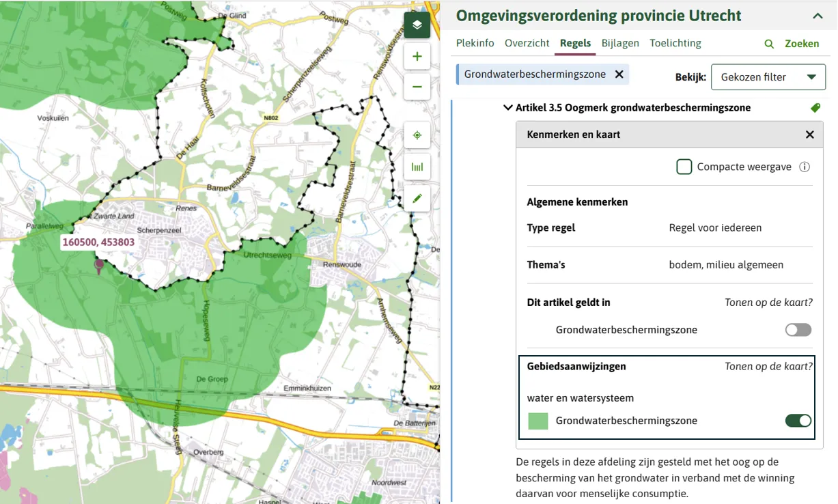Click the green Grondwaterbeschermingszone legend swatch
This screenshot has height=504, width=838.
click(538, 421)
